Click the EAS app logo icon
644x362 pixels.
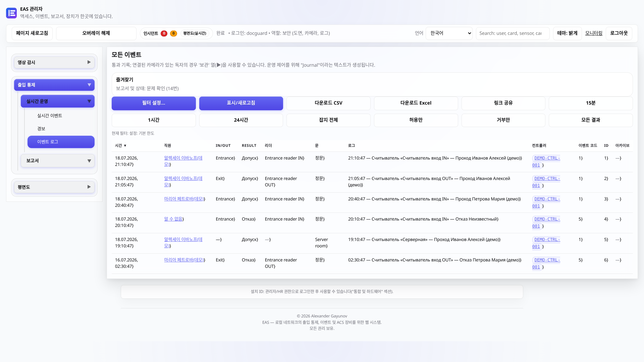click(x=11, y=13)
